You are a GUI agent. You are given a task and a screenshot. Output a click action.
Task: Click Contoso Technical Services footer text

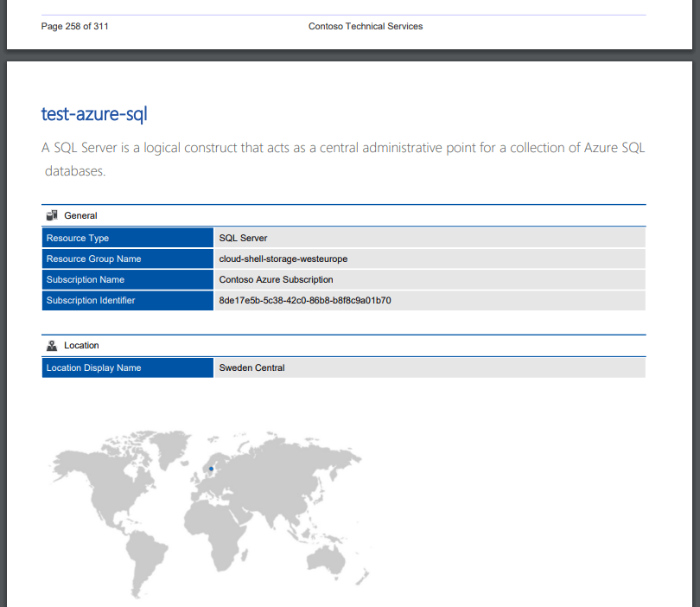point(366,26)
